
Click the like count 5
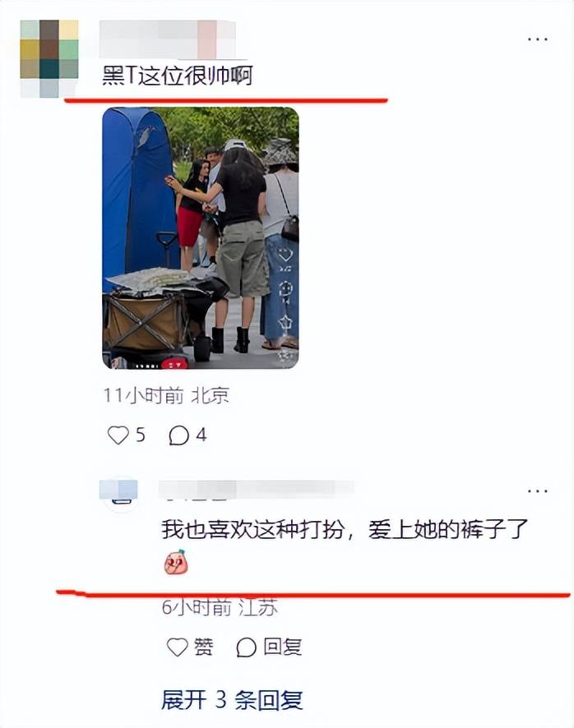point(141,435)
